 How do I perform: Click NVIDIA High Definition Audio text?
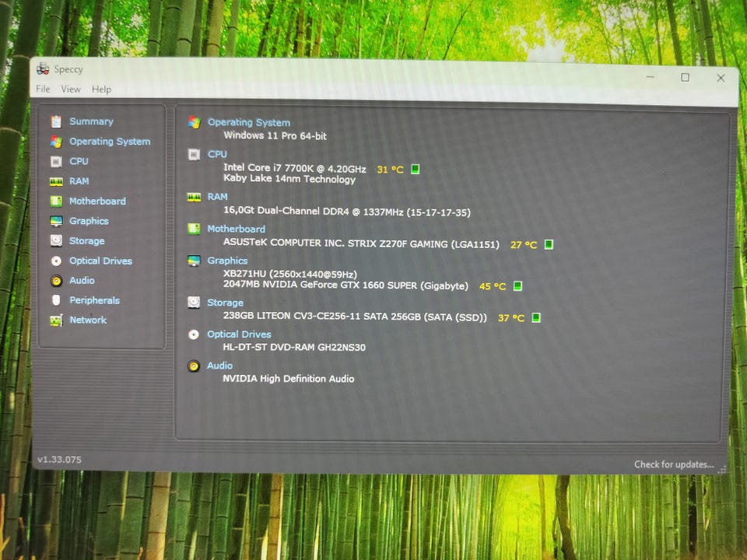(289, 379)
